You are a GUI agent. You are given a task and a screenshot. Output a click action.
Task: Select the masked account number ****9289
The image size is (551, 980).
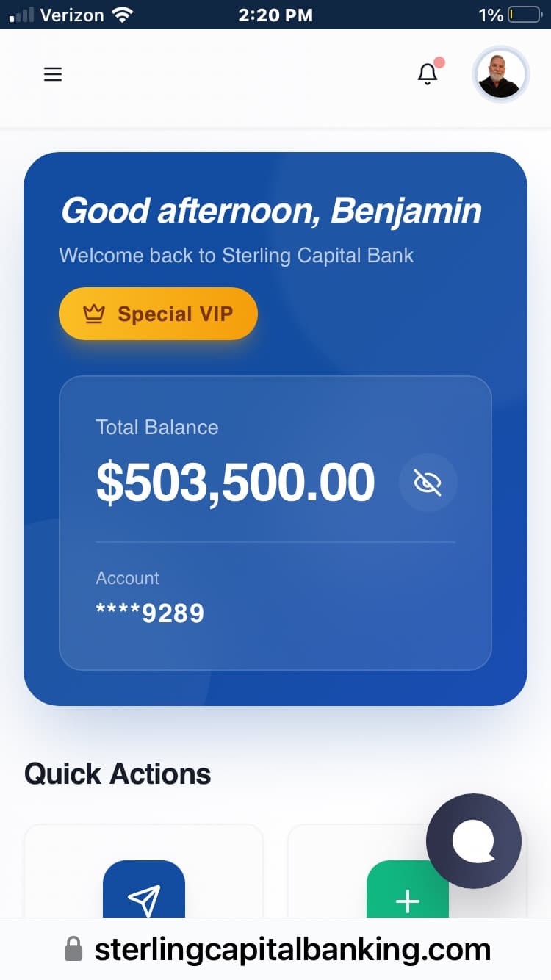(x=150, y=613)
